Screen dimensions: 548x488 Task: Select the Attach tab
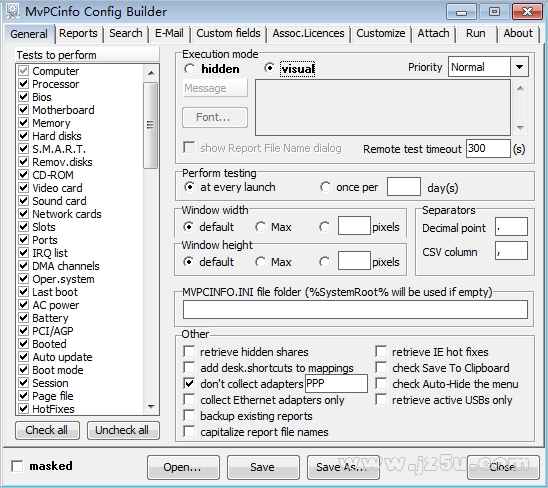tap(433, 34)
